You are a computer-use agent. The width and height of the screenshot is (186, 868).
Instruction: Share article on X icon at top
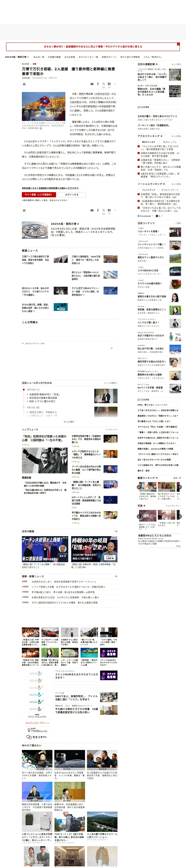click(x=104, y=84)
